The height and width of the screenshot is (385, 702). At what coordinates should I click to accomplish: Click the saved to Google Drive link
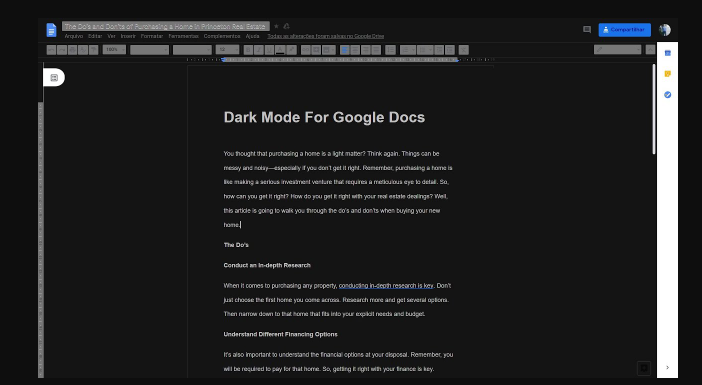tap(325, 36)
